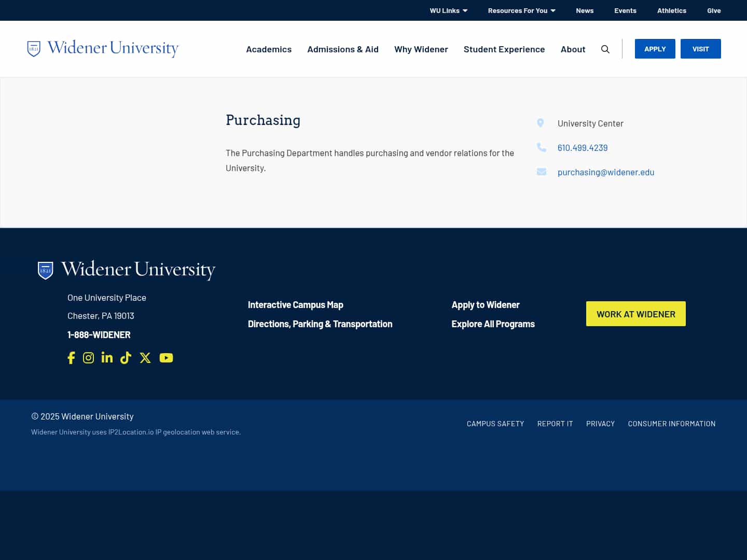Image resolution: width=747 pixels, height=560 pixels.
Task: Open the Consumer Information footer link
Action: click(x=671, y=424)
